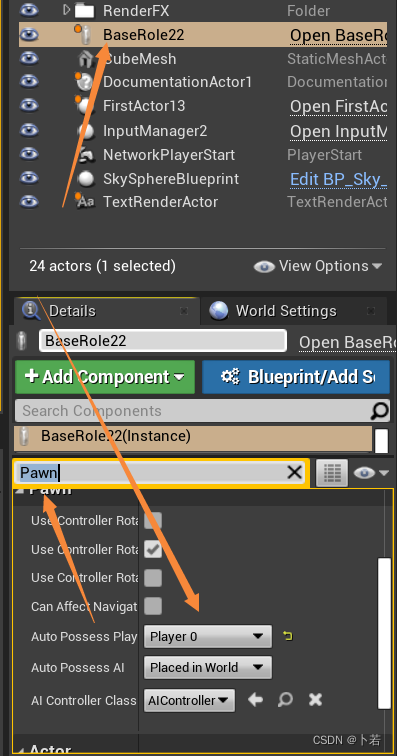Close the Details tab
397x756 pixels.
click(184, 311)
